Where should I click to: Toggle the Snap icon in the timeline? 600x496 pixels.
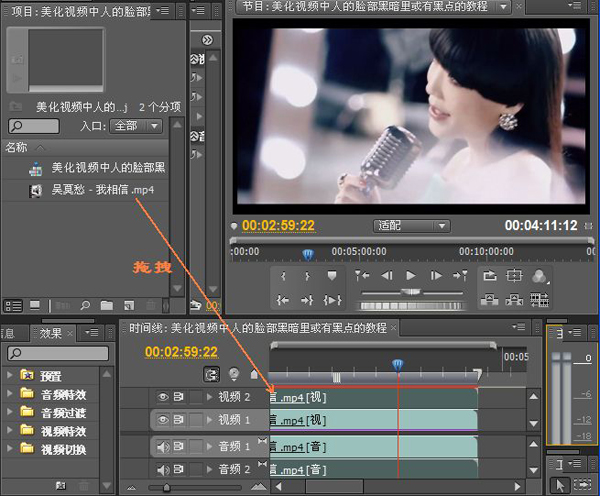[x=212, y=374]
